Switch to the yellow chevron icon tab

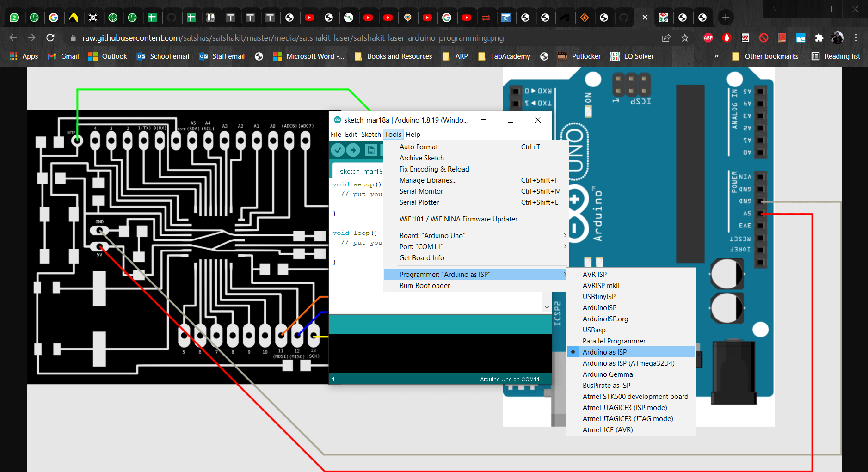pos(74,18)
